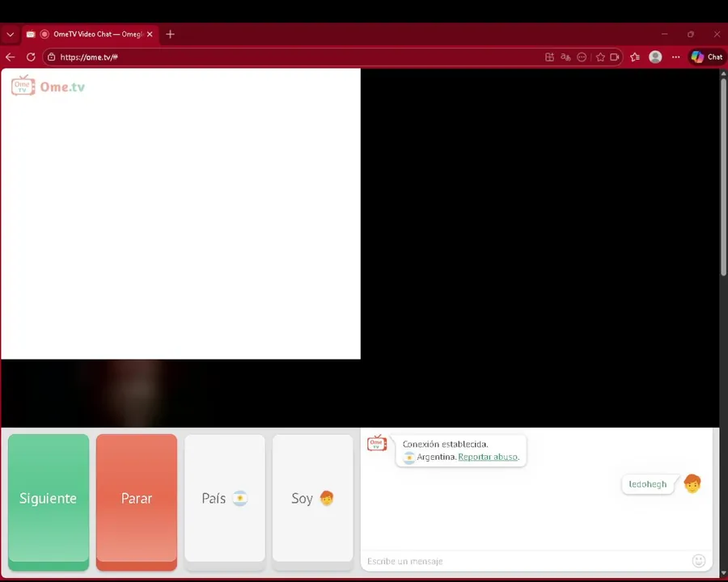Click the app available icon in address bar
The width and height of the screenshot is (728, 582).
tap(549, 57)
